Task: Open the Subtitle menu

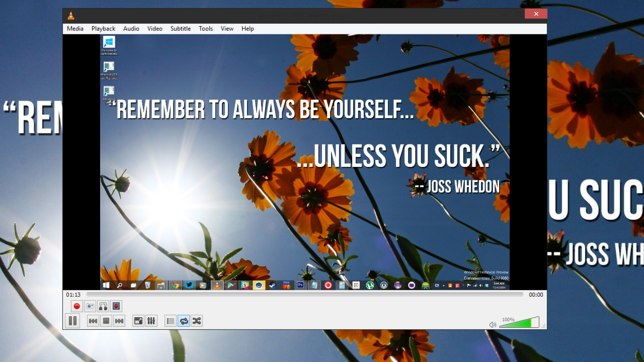Action: click(x=180, y=29)
